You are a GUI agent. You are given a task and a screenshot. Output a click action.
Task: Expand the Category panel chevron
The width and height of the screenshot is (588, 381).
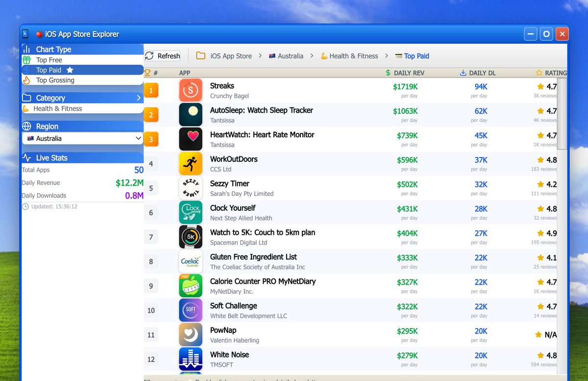139,98
